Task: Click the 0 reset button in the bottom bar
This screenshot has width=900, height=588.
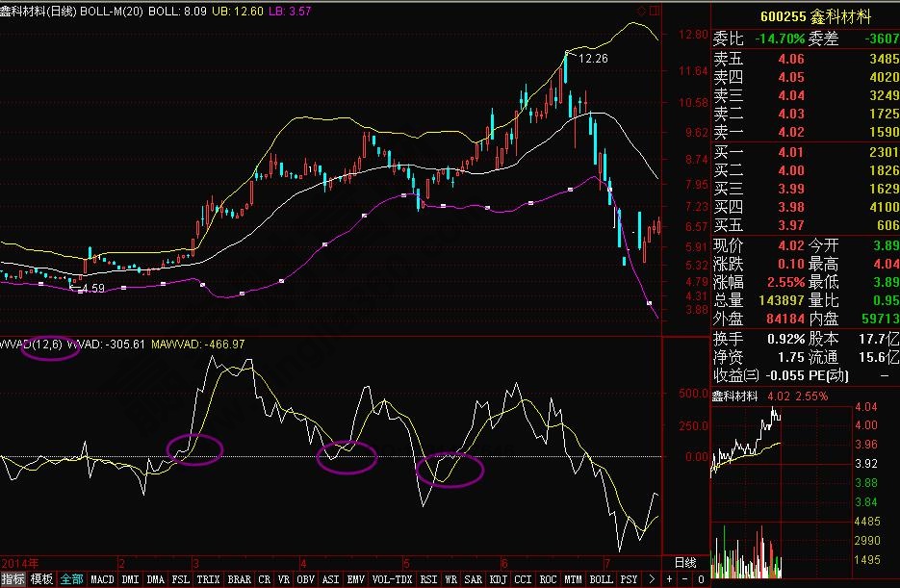Action: tap(700, 579)
